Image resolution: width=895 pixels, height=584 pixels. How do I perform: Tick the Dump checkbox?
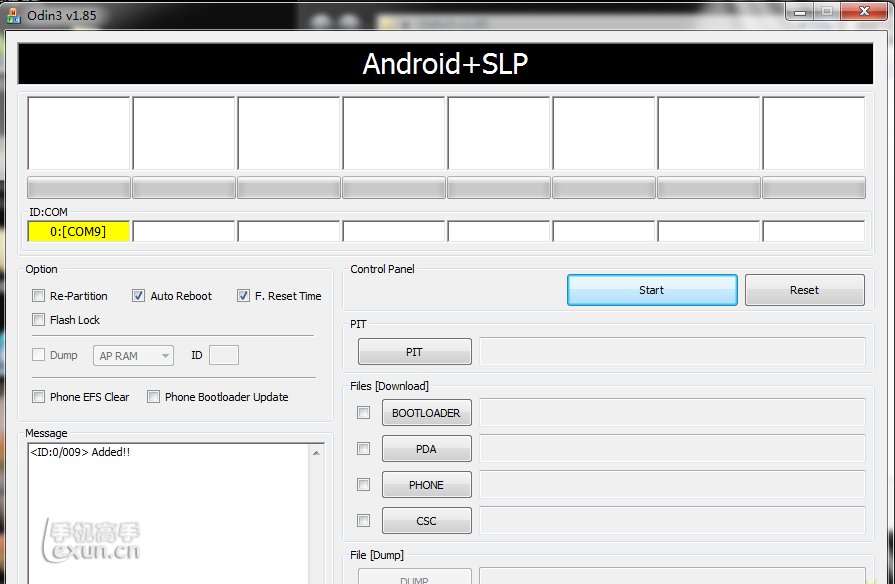tap(38, 355)
